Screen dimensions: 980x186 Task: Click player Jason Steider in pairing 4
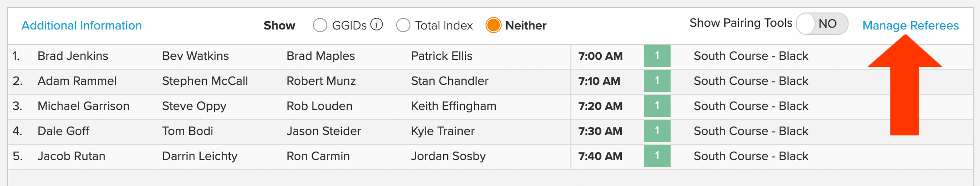click(324, 131)
